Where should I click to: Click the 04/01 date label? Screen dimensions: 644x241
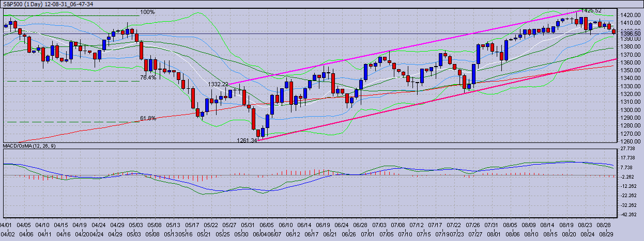coord(6,226)
